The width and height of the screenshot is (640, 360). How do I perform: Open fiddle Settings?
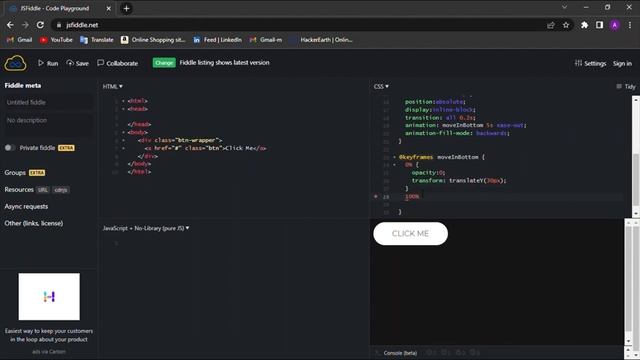point(590,63)
